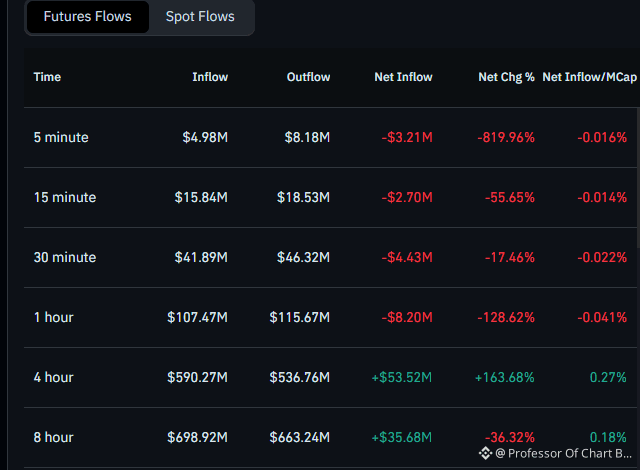Image resolution: width=640 pixels, height=470 pixels.
Task: Sort by the Outflow column header
Action: [309, 77]
